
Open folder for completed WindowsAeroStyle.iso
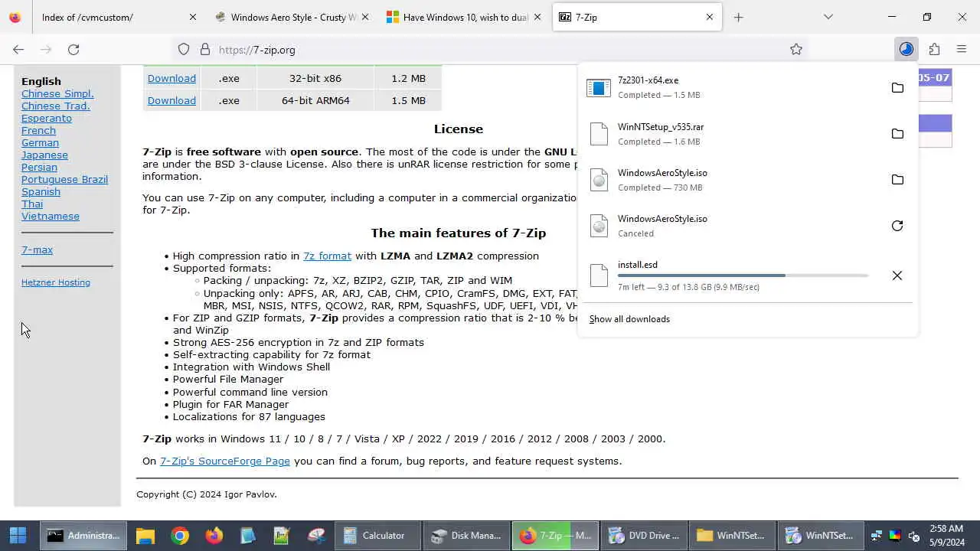(897, 180)
